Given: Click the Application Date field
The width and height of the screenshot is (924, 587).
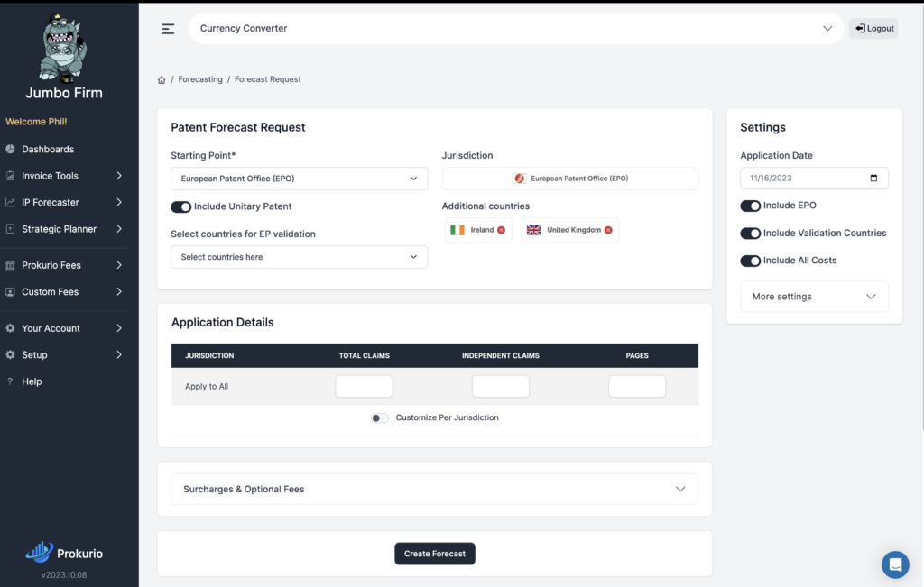Looking at the screenshot, I should pyautogui.click(x=814, y=178).
